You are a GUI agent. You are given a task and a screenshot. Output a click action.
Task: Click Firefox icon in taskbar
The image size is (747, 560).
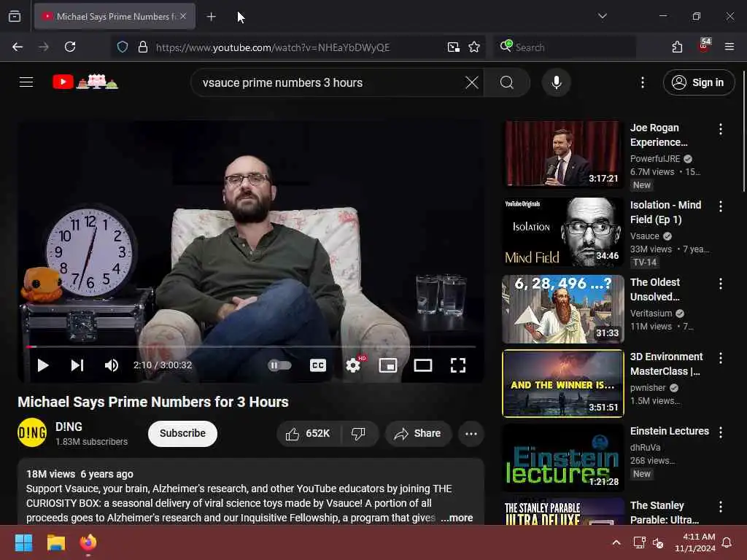[x=88, y=542]
